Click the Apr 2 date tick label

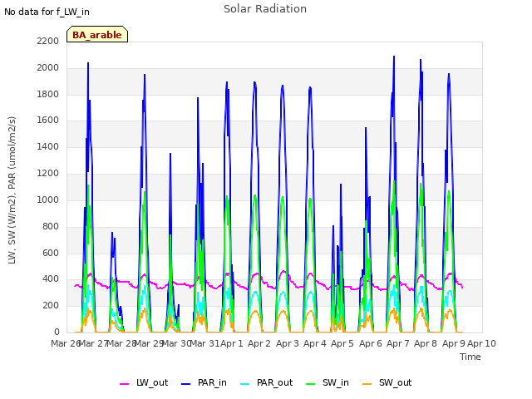pyautogui.click(x=259, y=343)
